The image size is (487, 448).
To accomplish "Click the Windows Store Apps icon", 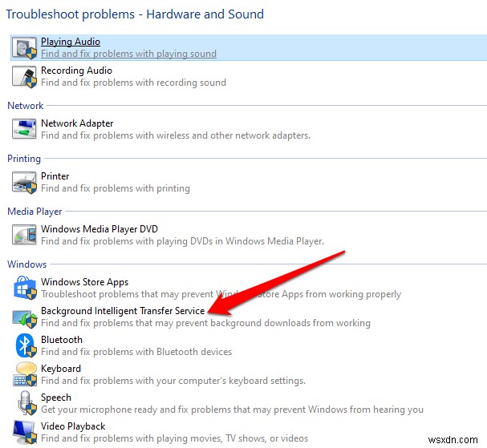I will pos(25,288).
